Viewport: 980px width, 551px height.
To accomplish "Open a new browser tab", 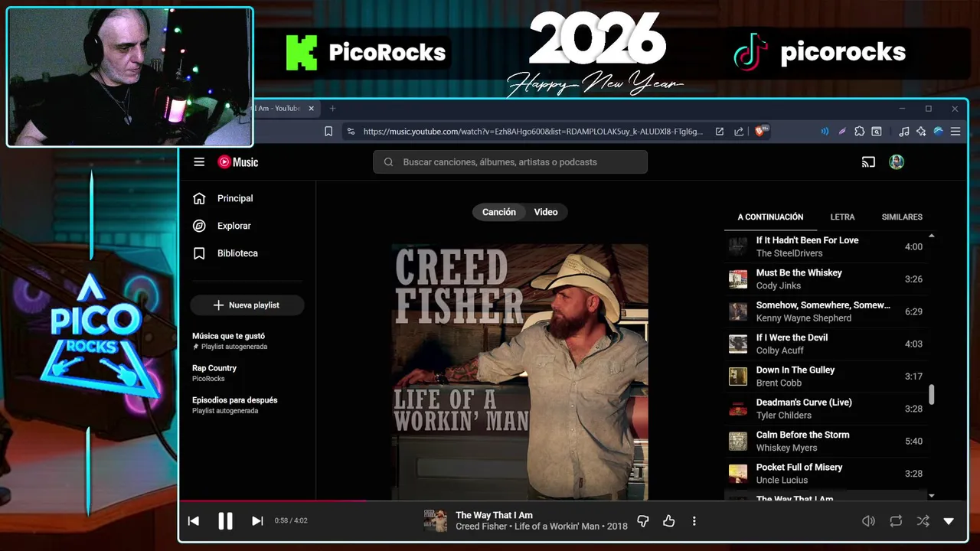I will tap(332, 109).
